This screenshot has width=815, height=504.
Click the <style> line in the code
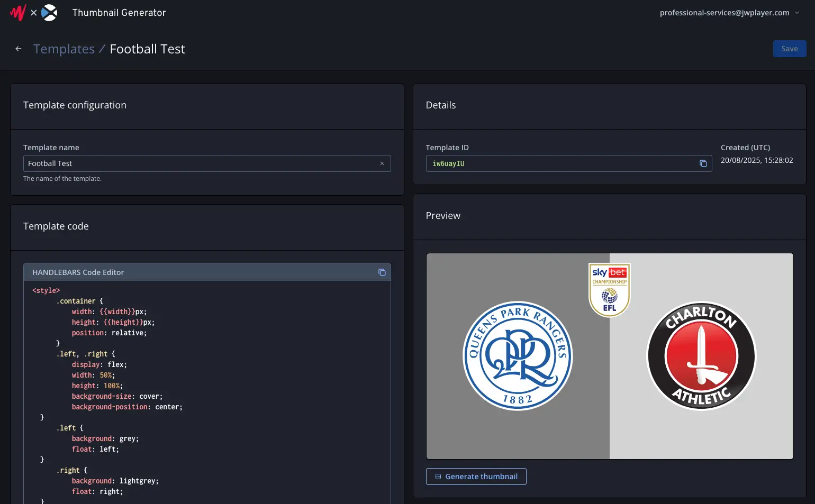coord(46,290)
